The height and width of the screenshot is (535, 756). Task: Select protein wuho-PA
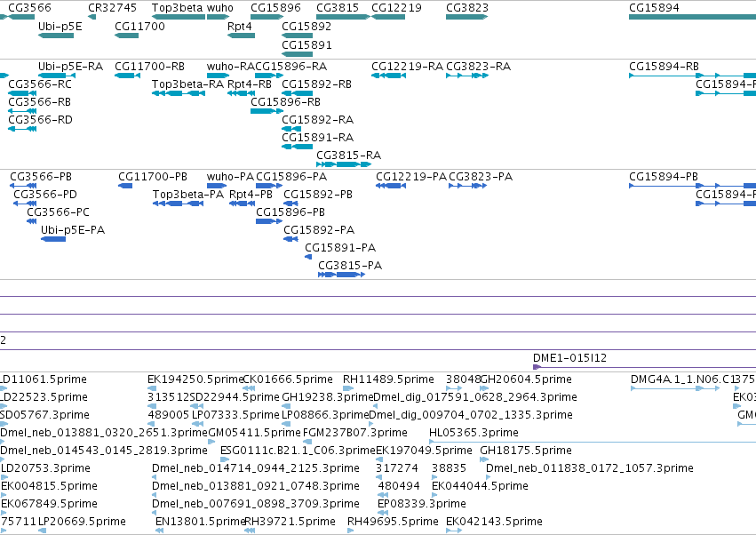click(x=230, y=177)
